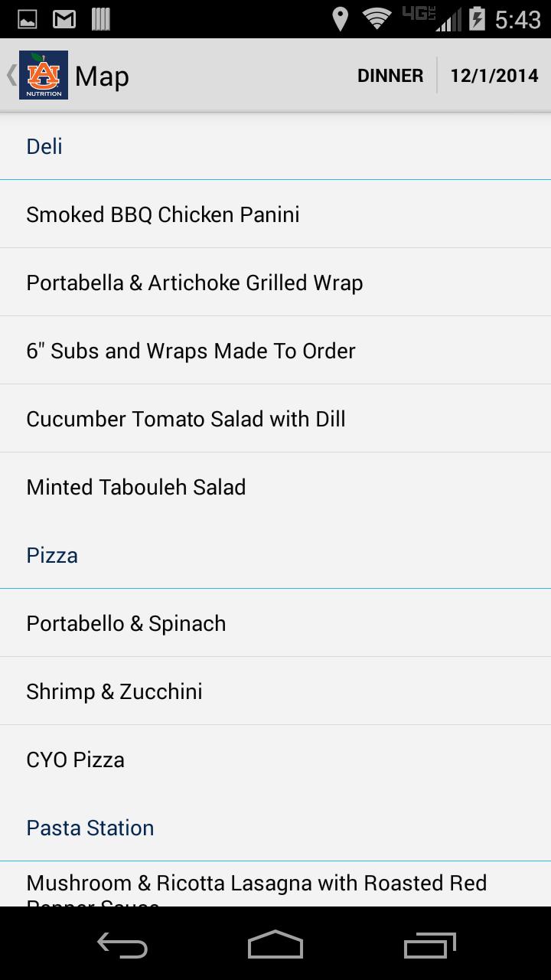
Task: Open the recent apps overview
Action: 429,946
